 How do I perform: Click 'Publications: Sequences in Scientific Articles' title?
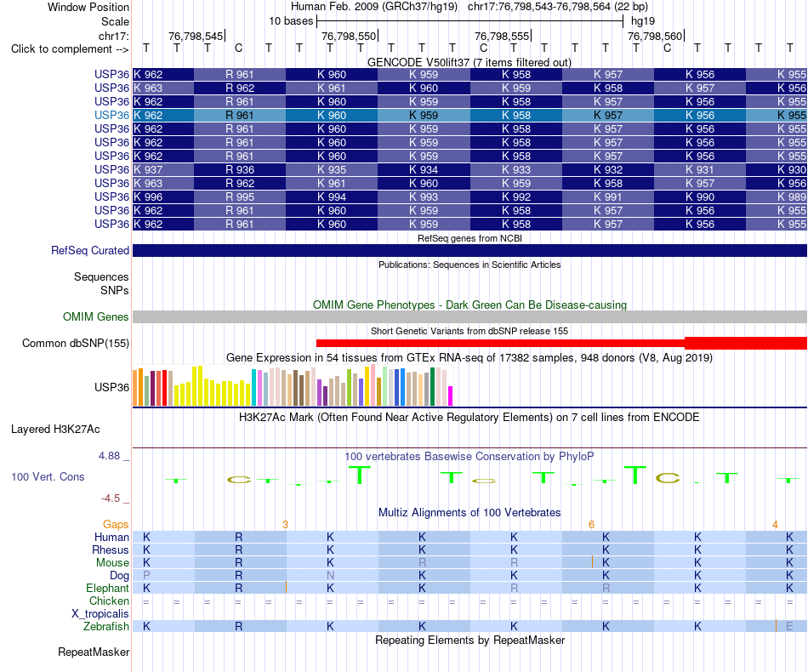[x=469, y=265]
